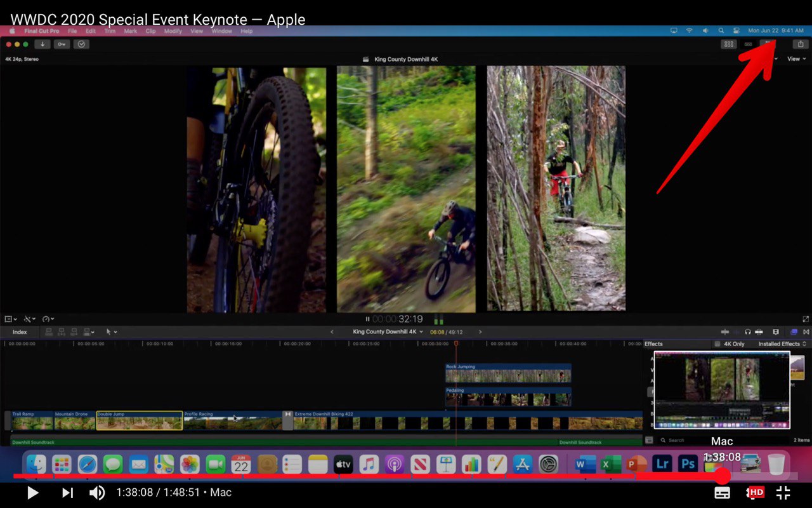812x508 pixels.
Task: Mute the YouTube video volume
Action: pos(96,493)
